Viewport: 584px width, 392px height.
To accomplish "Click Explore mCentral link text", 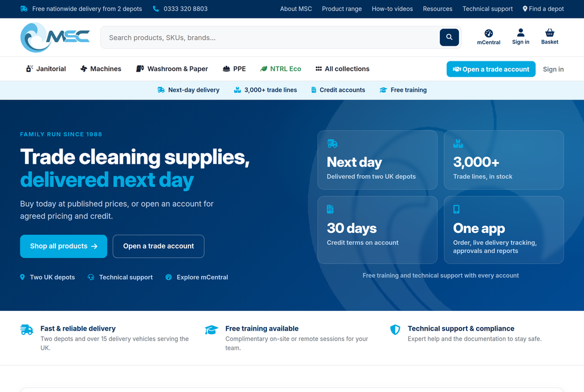I will [202, 277].
